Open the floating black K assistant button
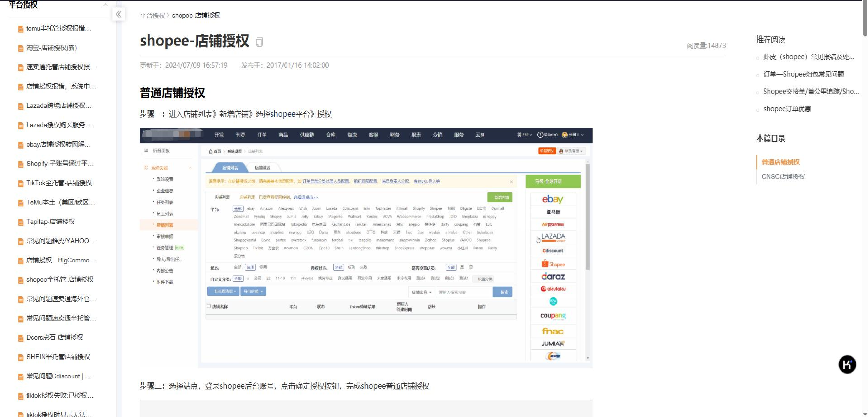The height and width of the screenshot is (417, 868). click(847, 364)
